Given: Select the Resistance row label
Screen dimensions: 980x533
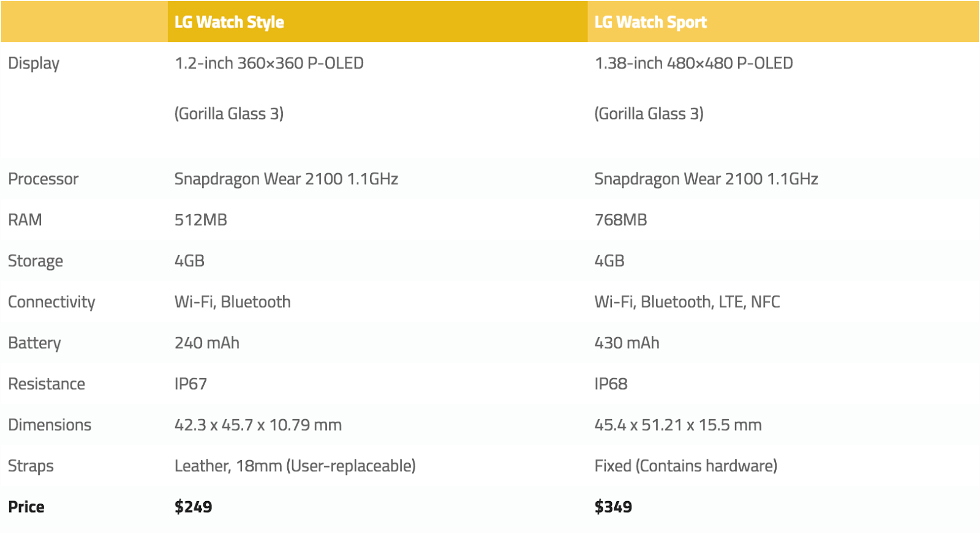Looking at the screenshot, I should click(x=47, y=384).
